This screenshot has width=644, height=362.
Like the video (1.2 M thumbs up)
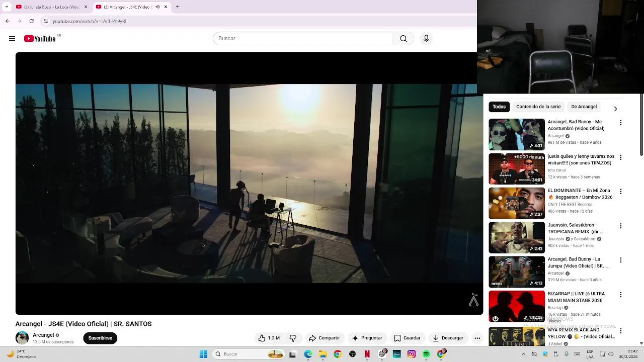269,338
